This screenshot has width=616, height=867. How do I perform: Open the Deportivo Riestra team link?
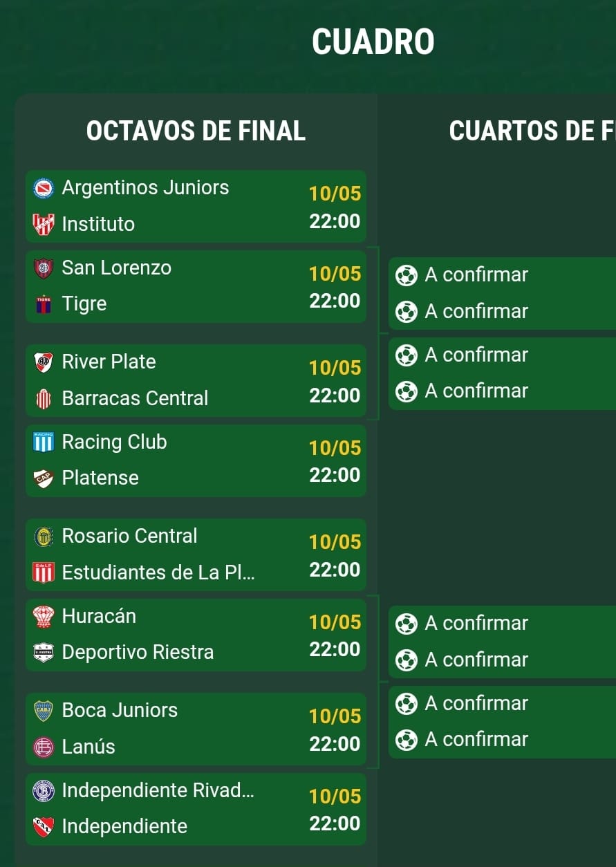[138, 652]
